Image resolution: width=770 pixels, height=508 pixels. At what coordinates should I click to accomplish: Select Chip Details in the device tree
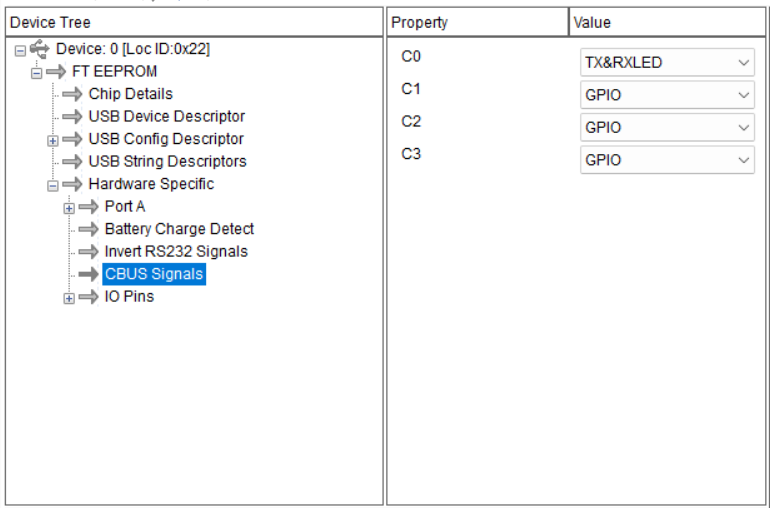[130, 94]
